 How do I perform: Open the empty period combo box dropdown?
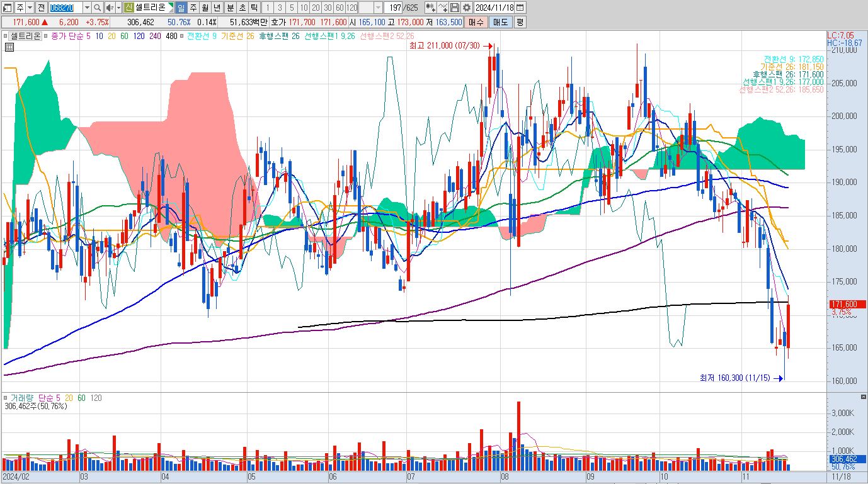[378, 8]
